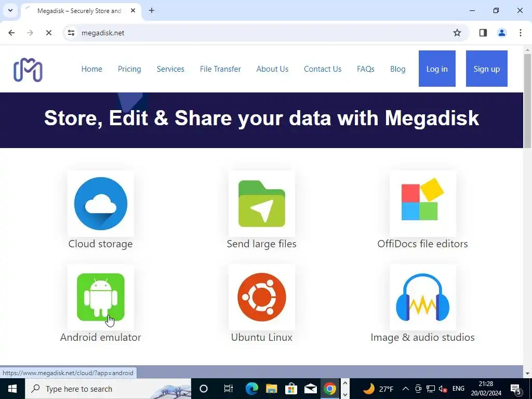Viewport: 532px width, 399px height.
Task: Navigate to File Transfer
Action: 220,69
